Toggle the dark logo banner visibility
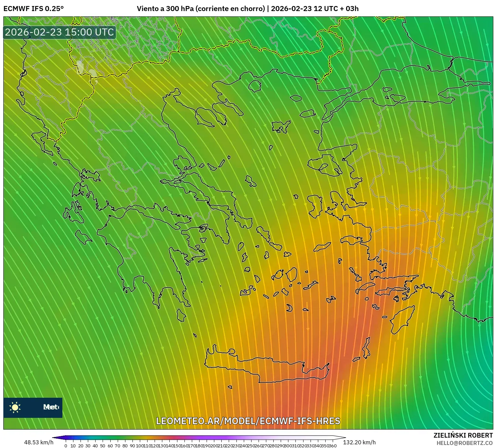This screenshot has height=448, width=496. click(x=33, y=407)
